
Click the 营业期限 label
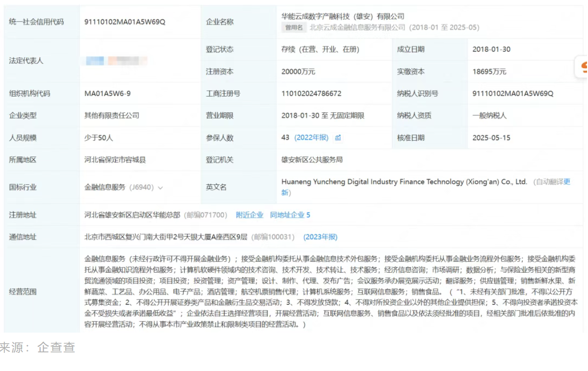point(220,116)
